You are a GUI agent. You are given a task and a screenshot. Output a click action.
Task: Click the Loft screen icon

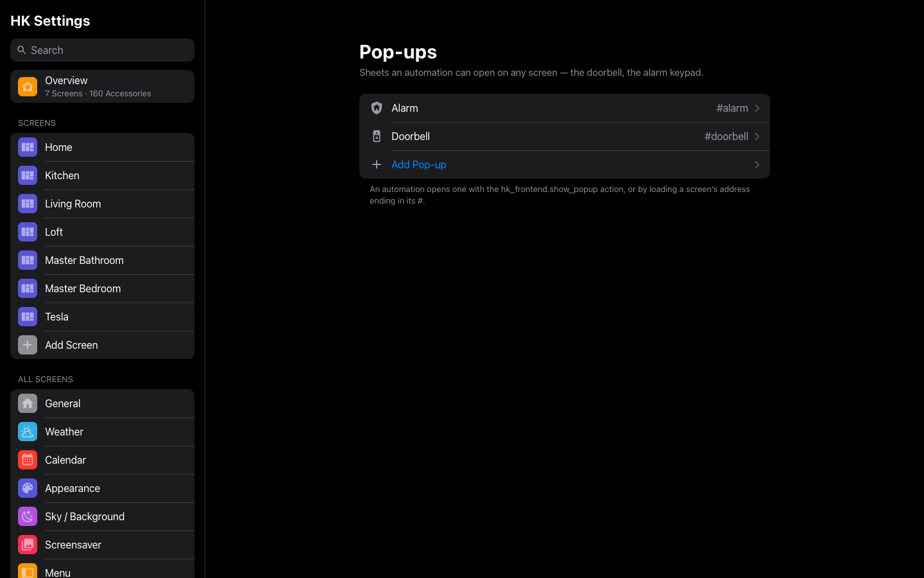[28, 232]
